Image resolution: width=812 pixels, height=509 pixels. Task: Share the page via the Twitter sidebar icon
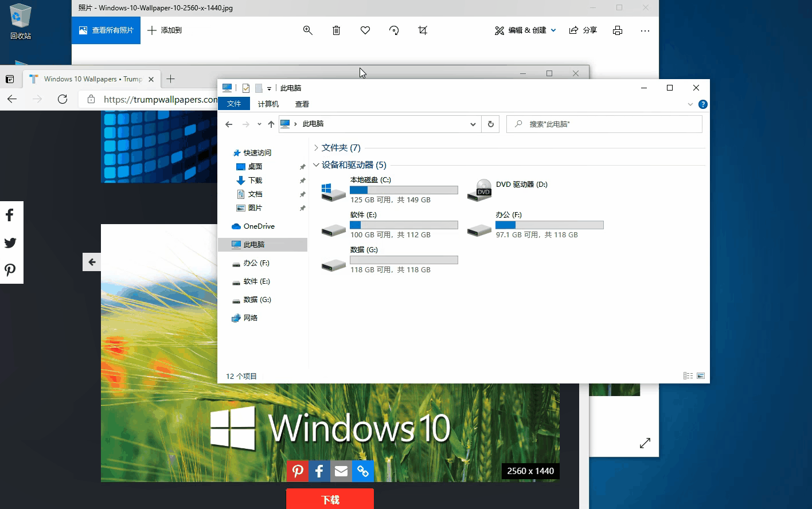point(10,243)
